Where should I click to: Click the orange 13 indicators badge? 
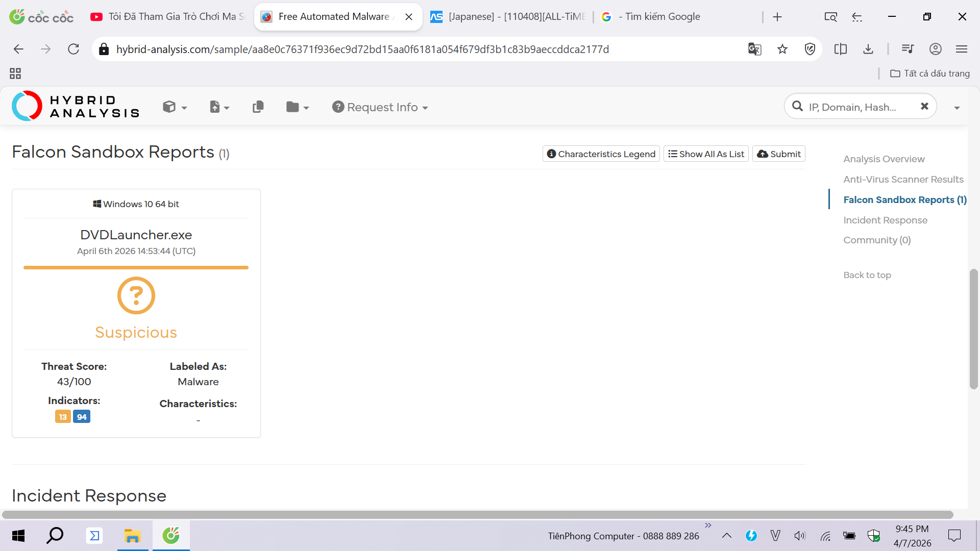pyautogui.click(x=63, y=417)
